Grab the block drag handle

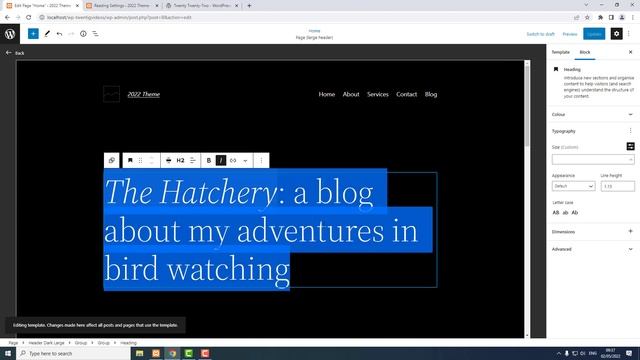(x=140, y=160)
